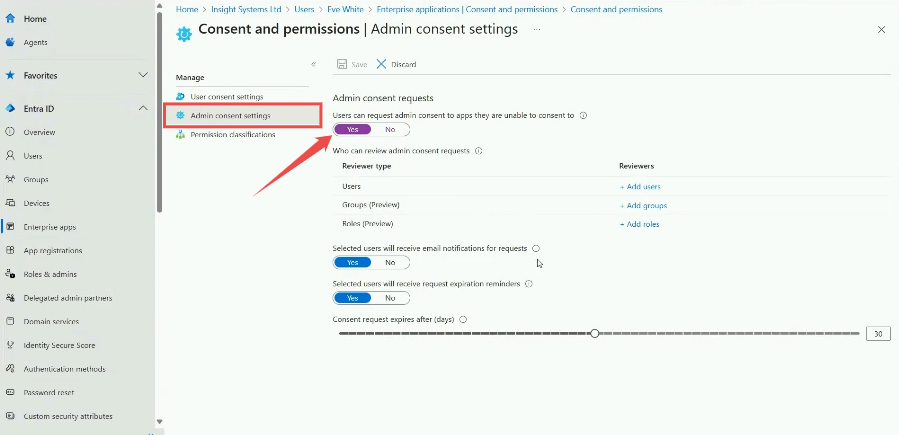Click the Permission classifications icon
Screen dimensions: 899x435
point(180,134)
